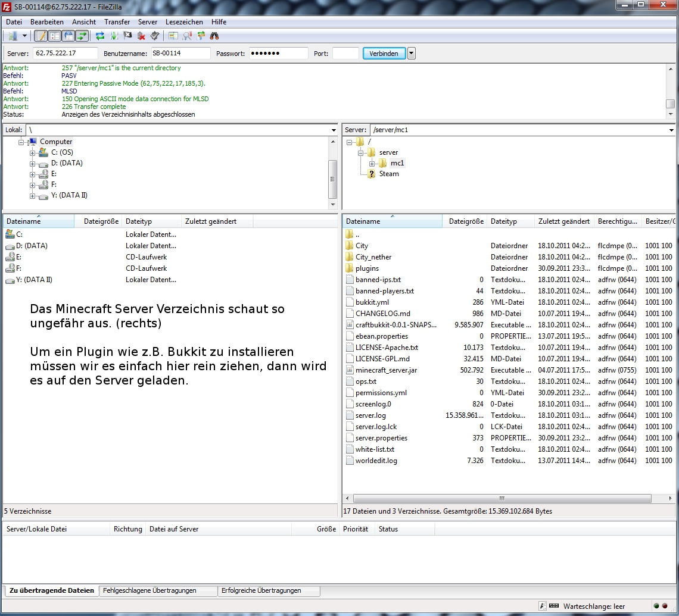This screenshot has height=616, width=679.
Task: Collapse the Computer tree node
Action: [21, 142]
